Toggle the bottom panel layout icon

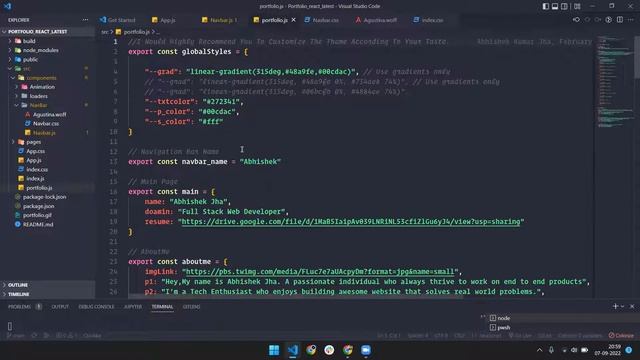coord(555,6)
